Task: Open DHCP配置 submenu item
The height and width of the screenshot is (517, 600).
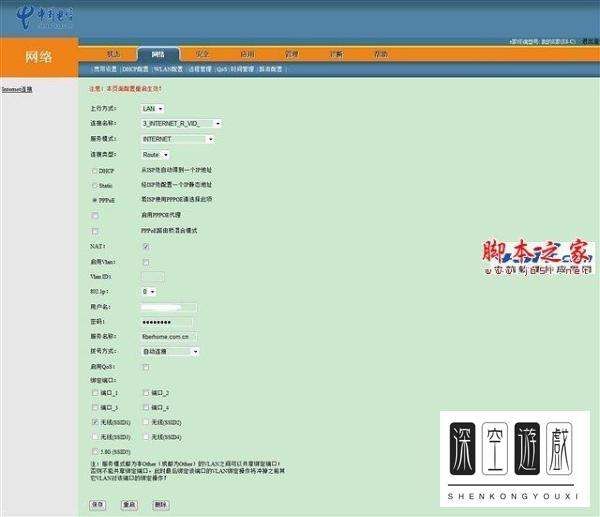Action: pyautogui.click(x=135, y=69)
